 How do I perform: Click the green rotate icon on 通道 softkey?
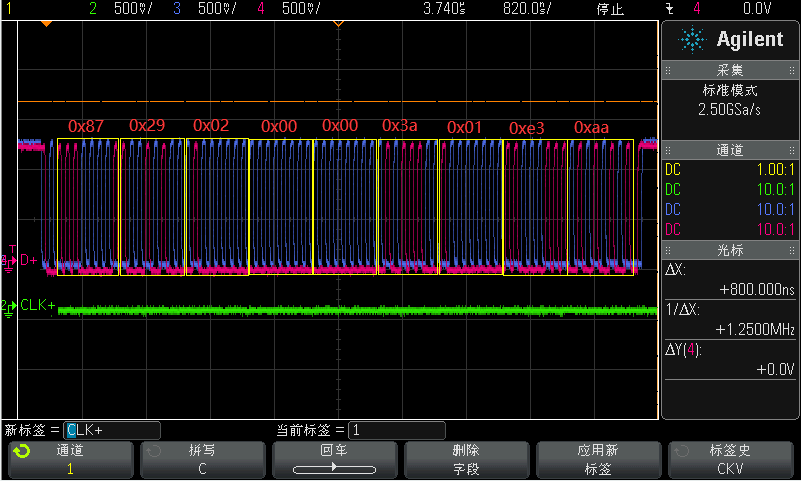21,451
